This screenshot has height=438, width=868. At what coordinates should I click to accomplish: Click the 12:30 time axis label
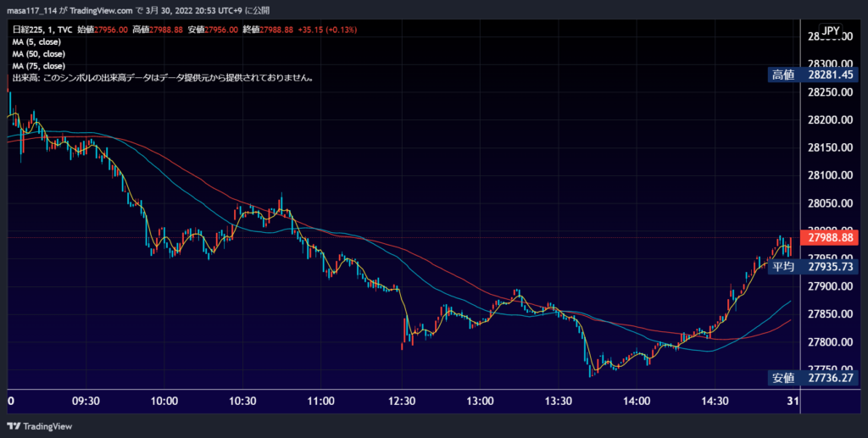pyautogui.click(x=402, y=402)
